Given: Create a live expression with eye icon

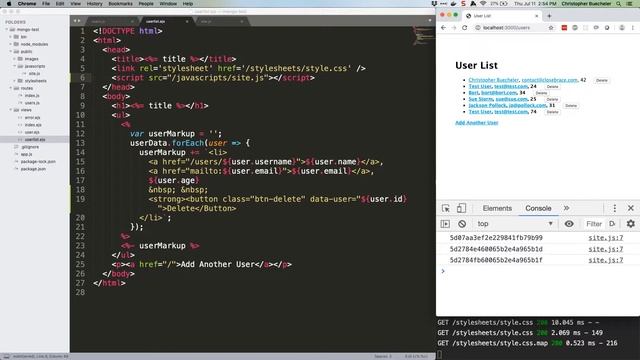Looking at the screenshot, I should coord(569,224).
